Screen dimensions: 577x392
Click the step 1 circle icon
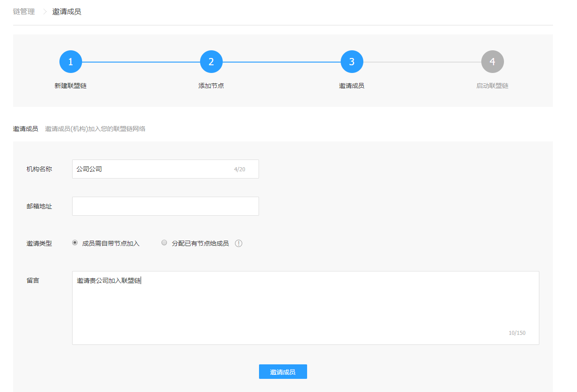pyautogui.click(x=70, y=62)
